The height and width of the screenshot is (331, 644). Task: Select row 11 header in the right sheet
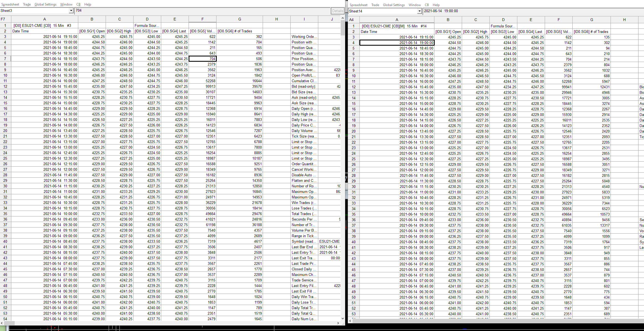(x=353, y=81)
